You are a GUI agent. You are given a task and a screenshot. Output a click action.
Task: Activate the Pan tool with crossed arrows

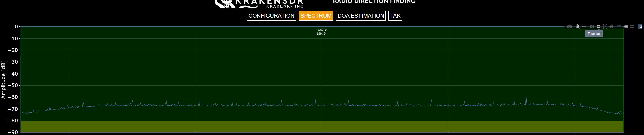point(584,27)
